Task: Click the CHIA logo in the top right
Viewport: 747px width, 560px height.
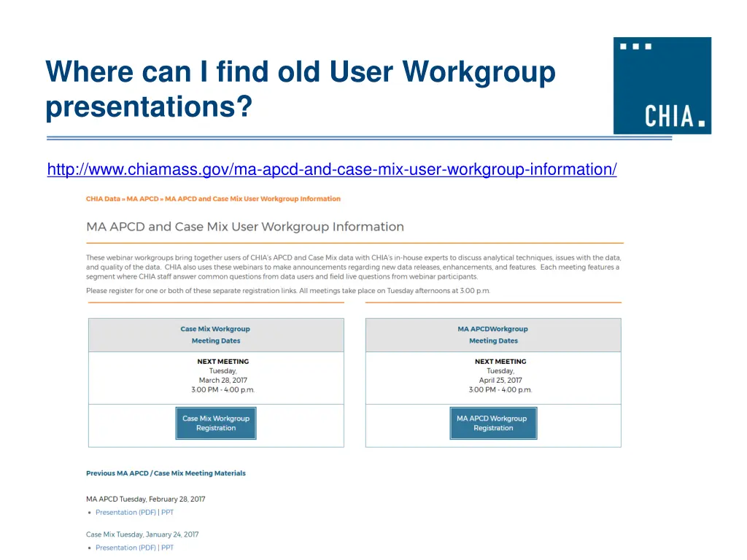Action: pos(662,85)
